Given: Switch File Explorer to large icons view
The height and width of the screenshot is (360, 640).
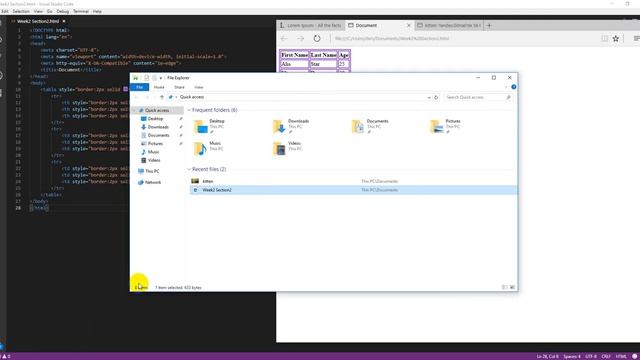Looking at the screenshot, I should click(512, 287).
